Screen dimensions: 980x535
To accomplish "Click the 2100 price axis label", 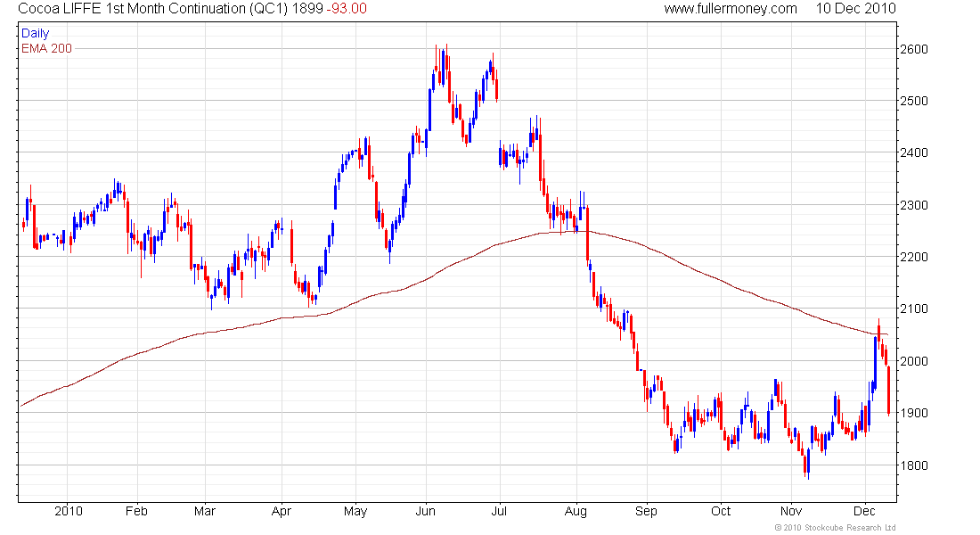I will point(914,309).
